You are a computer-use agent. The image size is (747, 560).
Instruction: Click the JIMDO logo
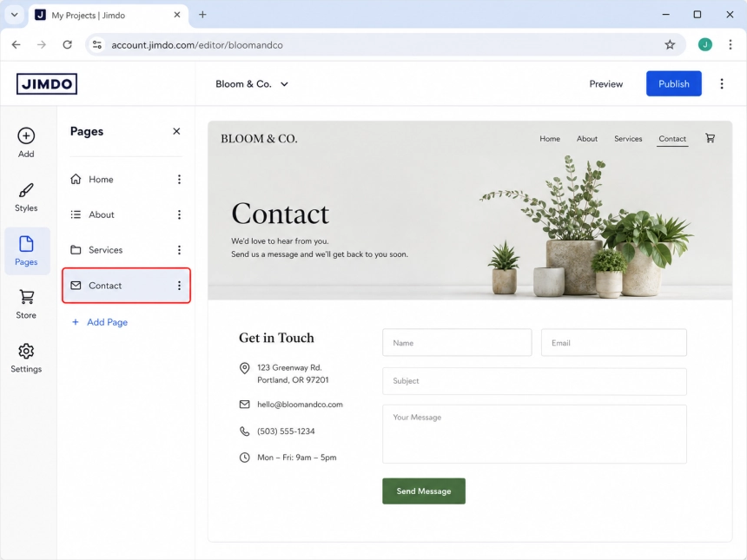point(47,84)
